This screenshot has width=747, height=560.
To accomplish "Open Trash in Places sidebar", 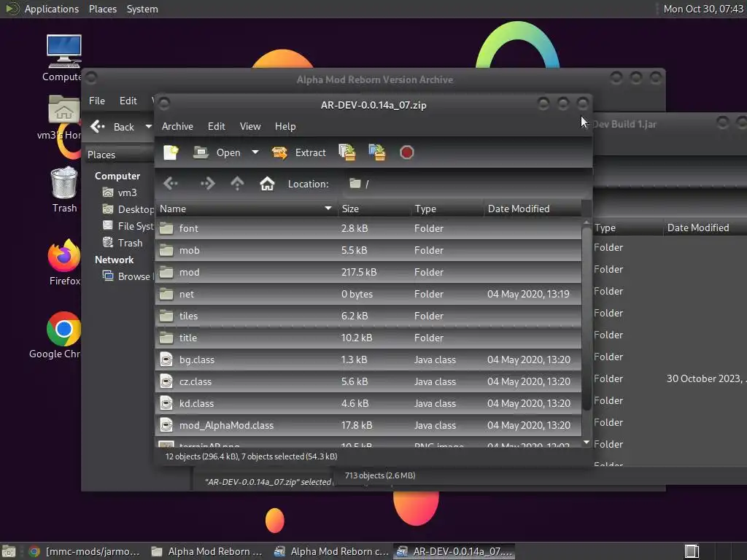I will coord(123,243).
